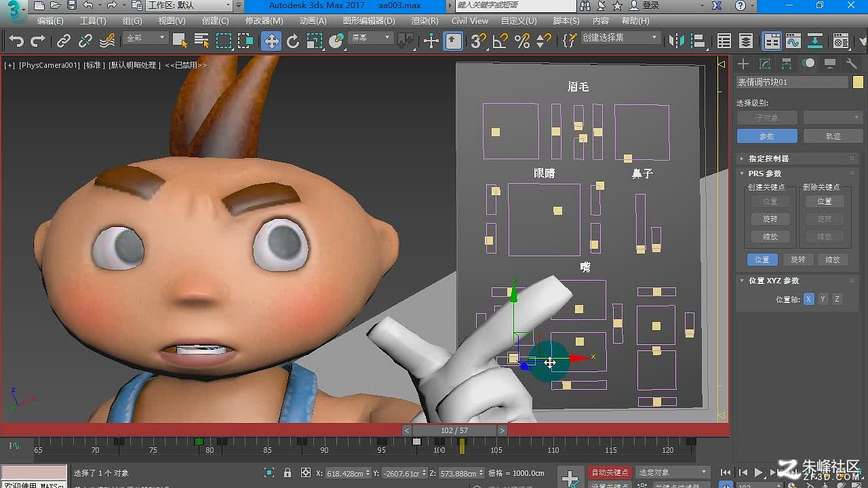868x488 pixels.
Task: Toggle Window/Crossing selection mode
Action: tap(245, 41)
